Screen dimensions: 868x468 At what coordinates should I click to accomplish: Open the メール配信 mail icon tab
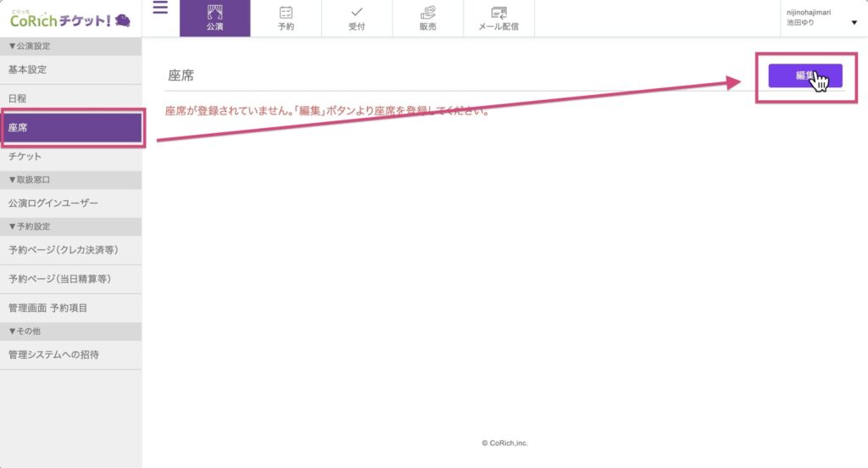499,18
